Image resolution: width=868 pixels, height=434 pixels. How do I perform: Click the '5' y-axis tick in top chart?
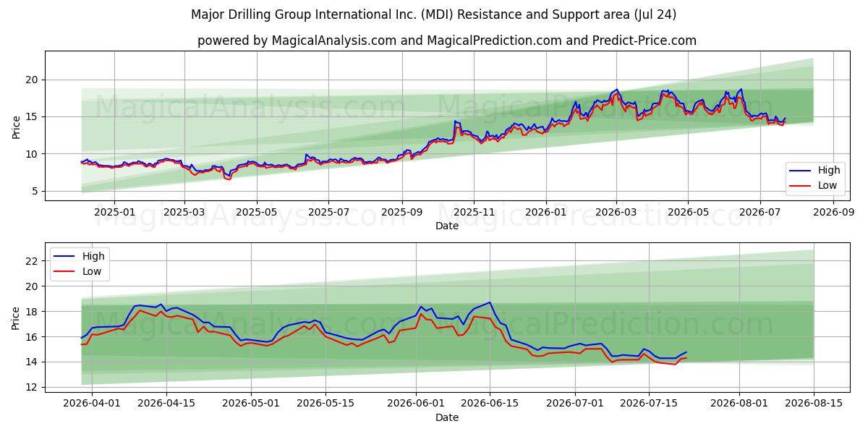coord(36,191)
